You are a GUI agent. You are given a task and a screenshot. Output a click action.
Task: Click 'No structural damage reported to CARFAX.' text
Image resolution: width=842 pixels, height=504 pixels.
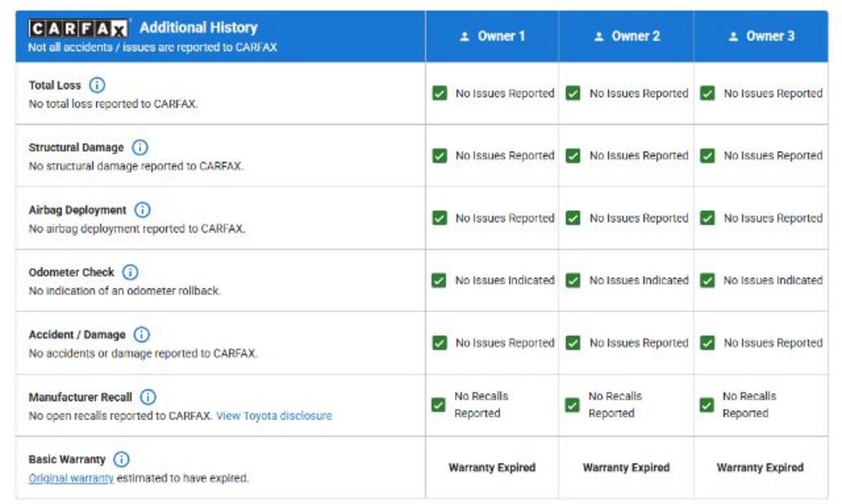pos(136,166)
